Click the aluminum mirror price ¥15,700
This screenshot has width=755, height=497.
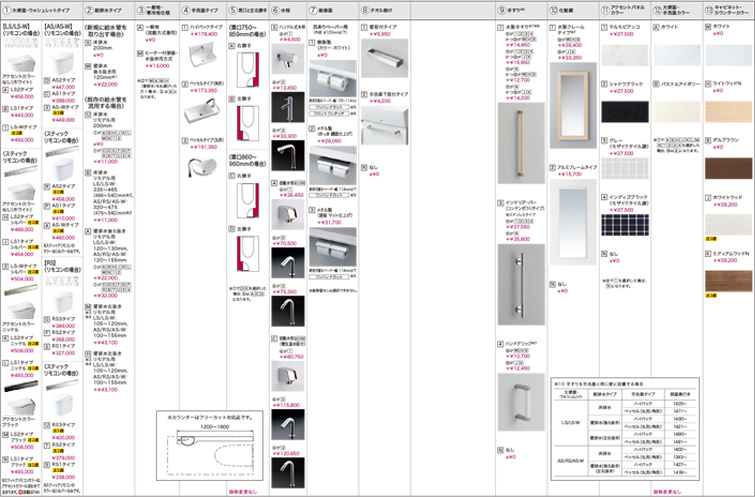tap(570, 174)
